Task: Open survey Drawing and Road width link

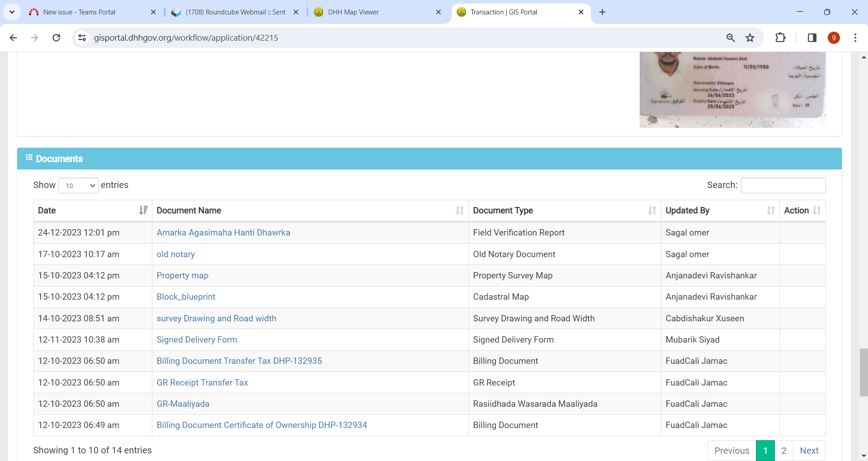Action: tap(216, 319)
